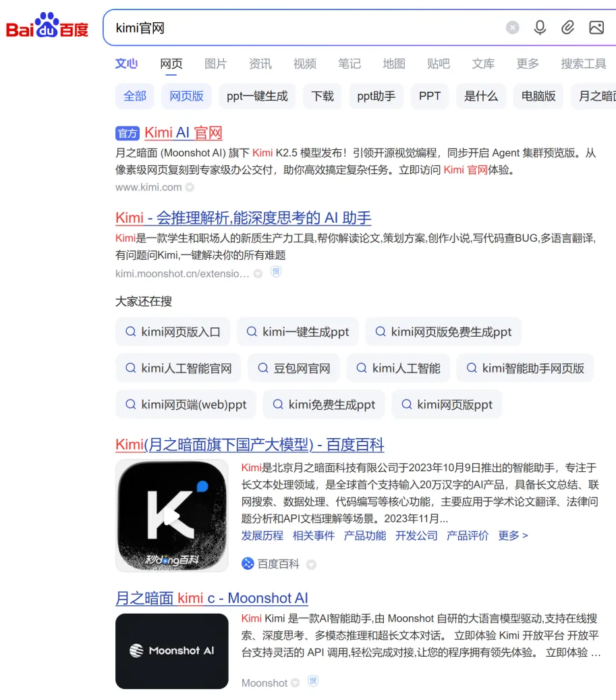
Task: Choose the 下载 filter chip
Action: click(x=323, y=96)
